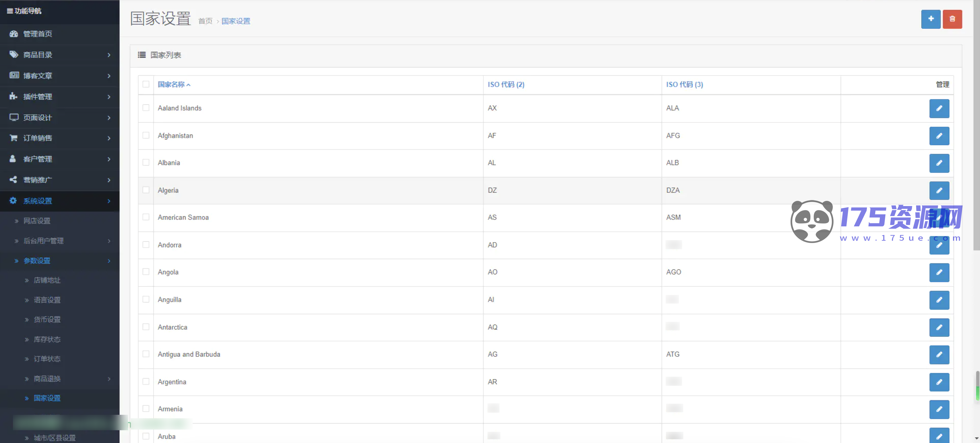Expand 营销推广 using its chevron arrow

pyautogui.click(x=109, y=180)
